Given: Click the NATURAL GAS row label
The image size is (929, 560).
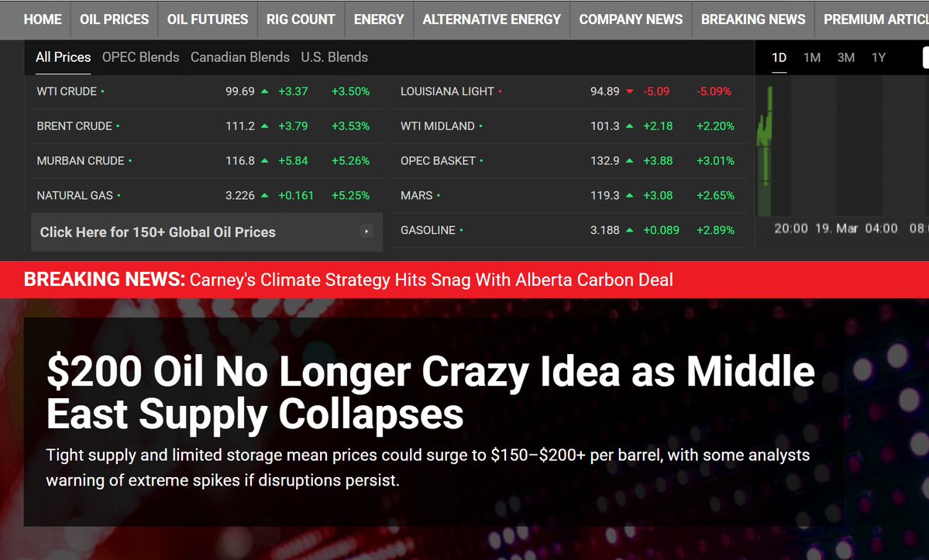Looking at the screenshot, I should coord(74,195).
